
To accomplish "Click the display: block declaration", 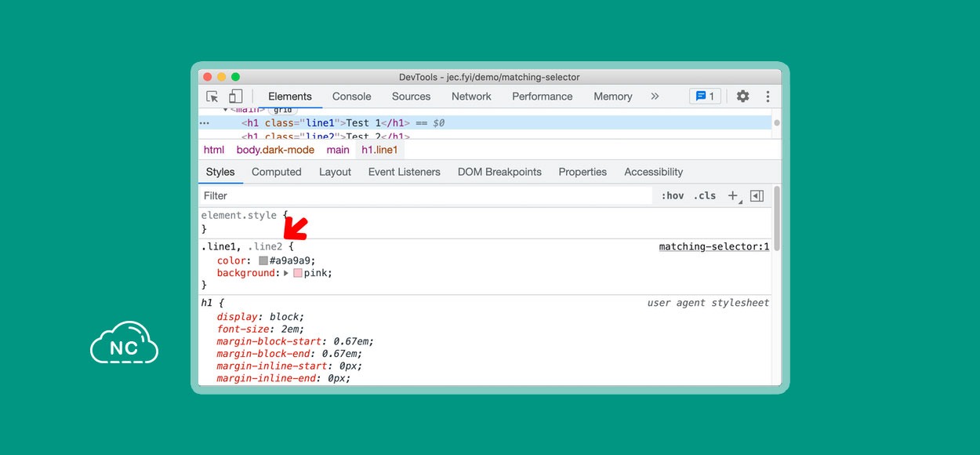I will (260, 317).
